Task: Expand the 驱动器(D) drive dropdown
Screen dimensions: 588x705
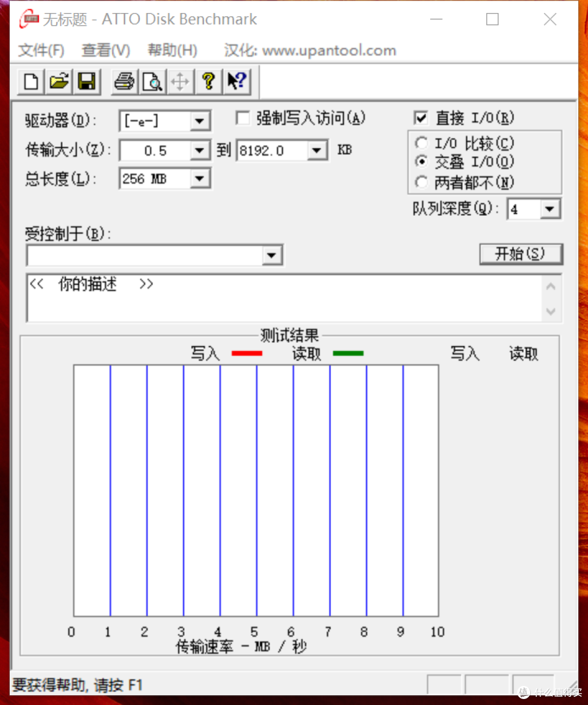Action: pyautogui.click(x=200, y=121)
